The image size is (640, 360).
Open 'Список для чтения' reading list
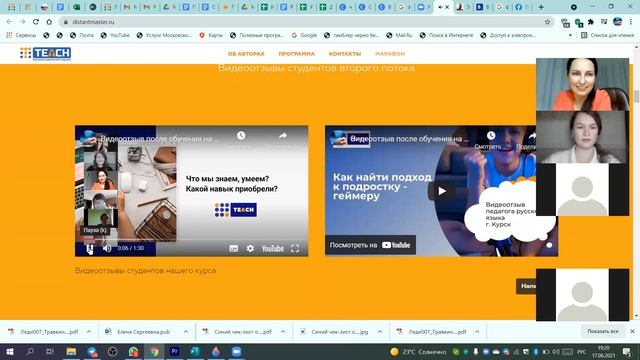607,36
